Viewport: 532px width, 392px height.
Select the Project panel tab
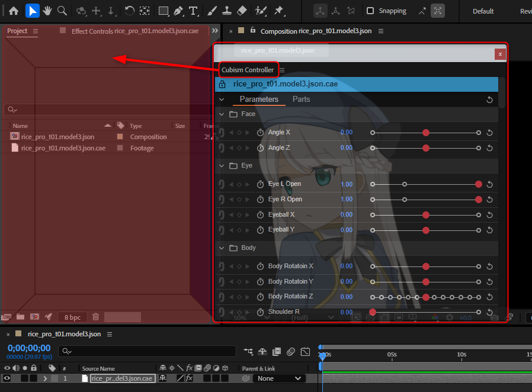(17, 31)
